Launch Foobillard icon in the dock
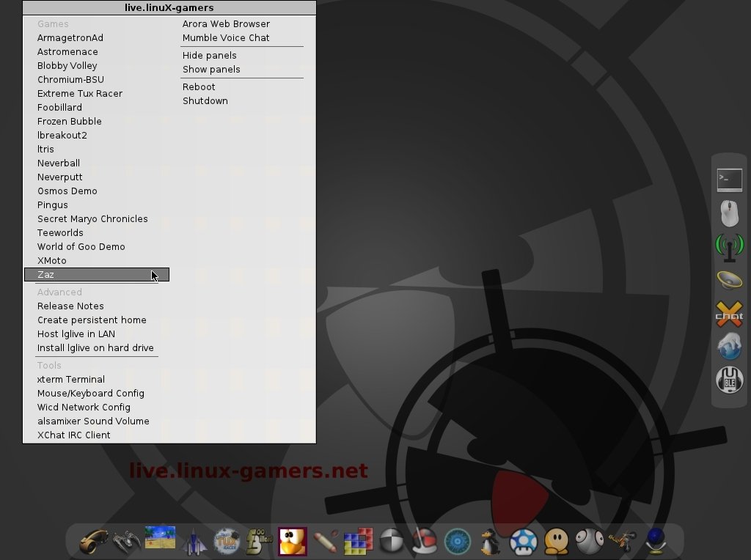Image resolution: width=751 pixels, height=560 pixels. [259, 542]
